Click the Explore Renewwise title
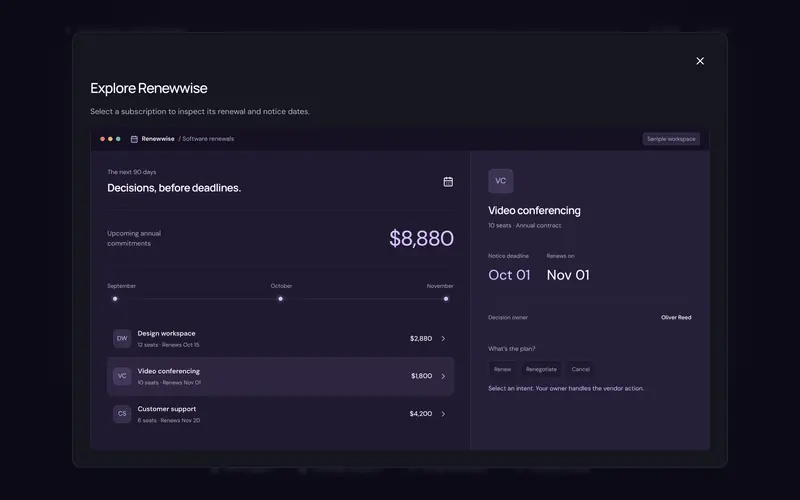 (x=149, y=88)
